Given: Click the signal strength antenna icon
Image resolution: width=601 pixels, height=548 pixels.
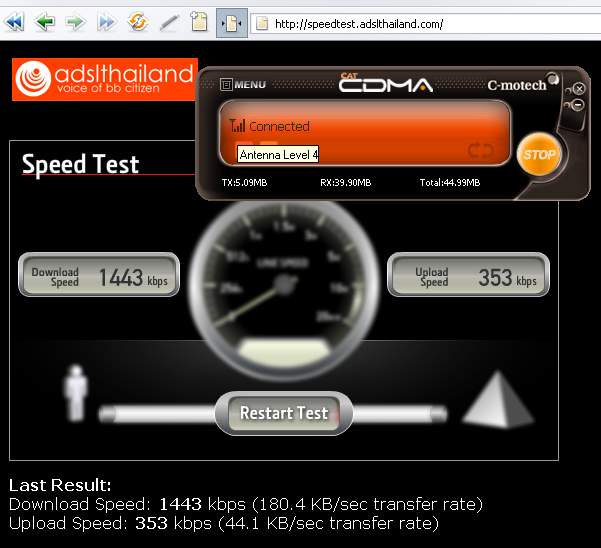Looking at the screenshot, I should tap(237, 125).
